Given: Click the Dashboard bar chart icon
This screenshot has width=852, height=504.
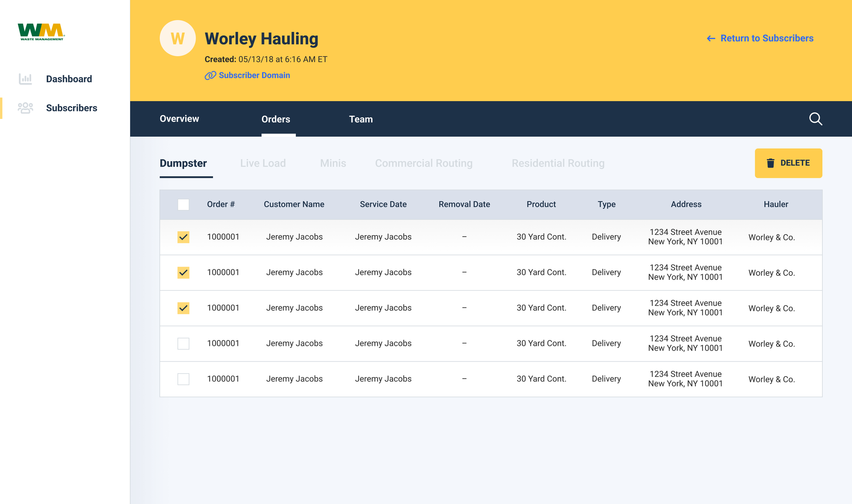Looking at the screenshot, I should tap(25, 79).
